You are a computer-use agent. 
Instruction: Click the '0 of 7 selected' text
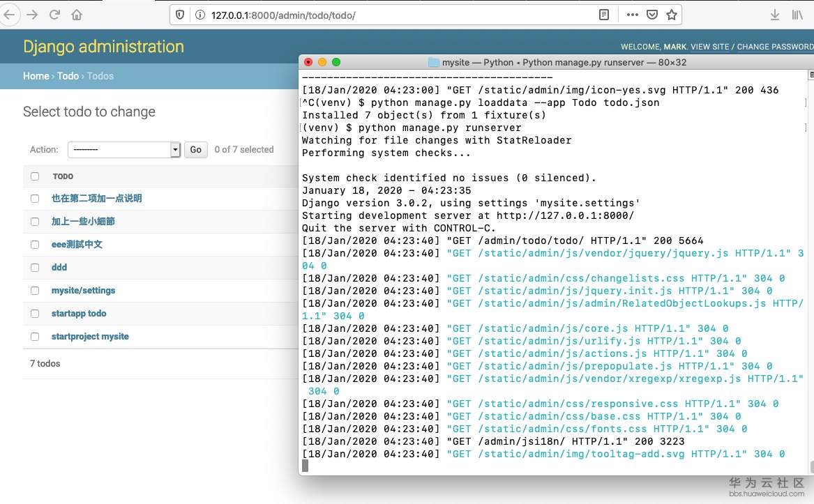pos(244,149)
